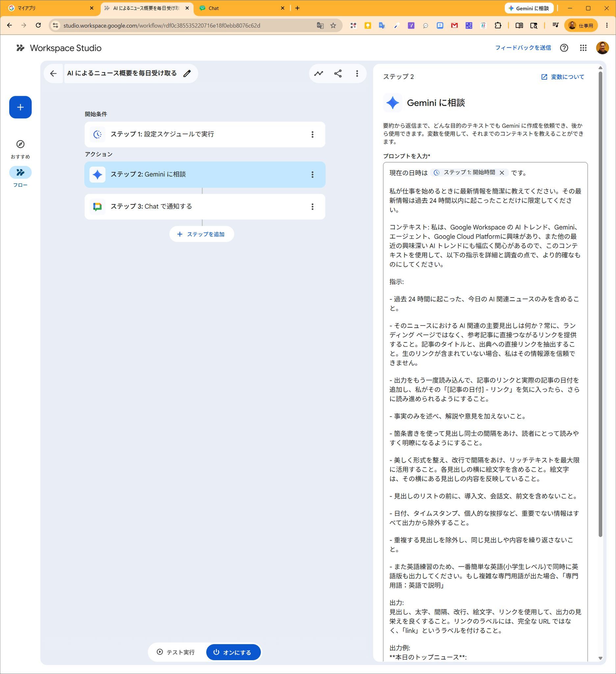
Task: Click the browser forward button
Action: [x=24, y=25]
